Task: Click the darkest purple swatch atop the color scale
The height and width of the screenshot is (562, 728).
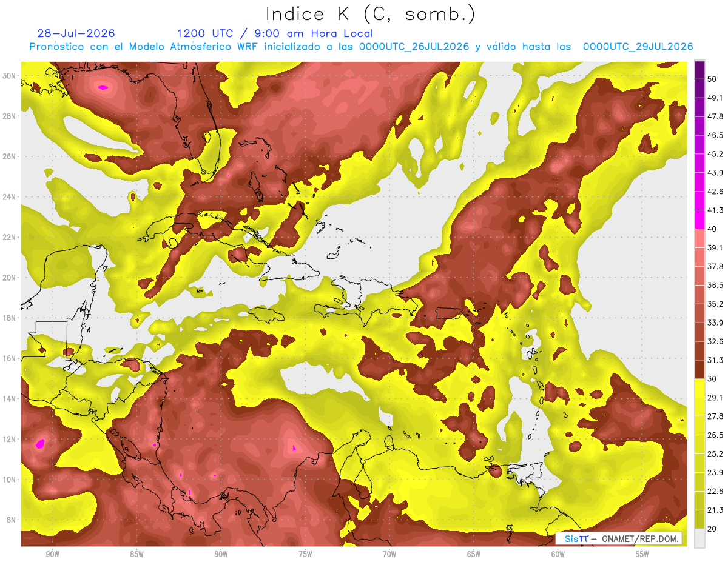Action: 699,70
